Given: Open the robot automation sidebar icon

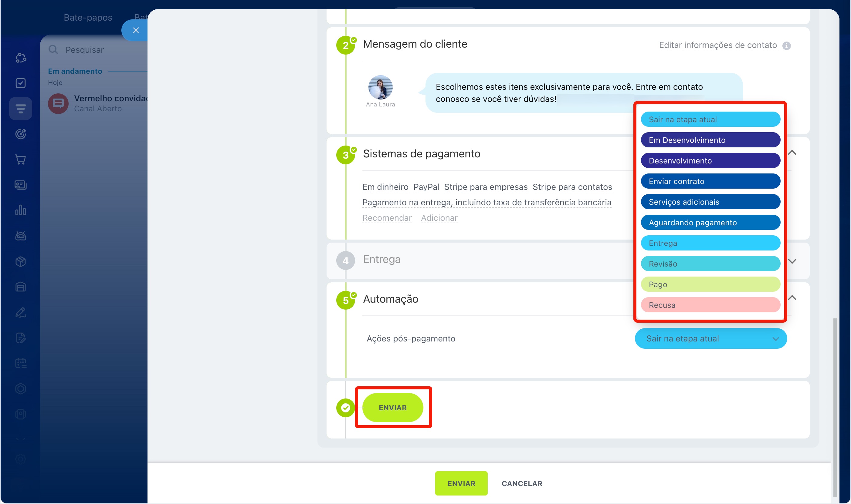Looking at the screenshot, I should click(x=20, y=236).
